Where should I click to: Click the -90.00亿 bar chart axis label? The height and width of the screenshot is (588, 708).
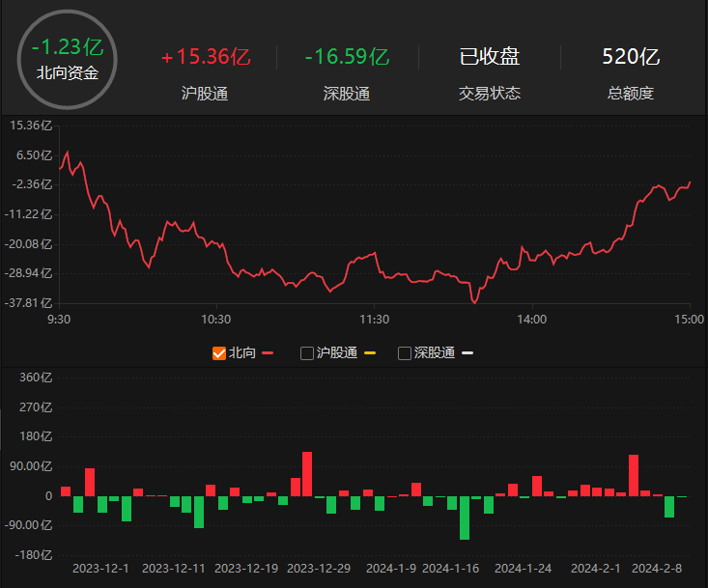[x=28, y=525]
